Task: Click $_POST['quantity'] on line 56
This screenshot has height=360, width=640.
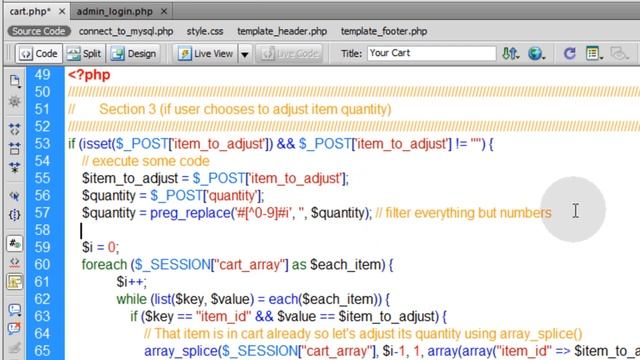Action: (207, 196)
